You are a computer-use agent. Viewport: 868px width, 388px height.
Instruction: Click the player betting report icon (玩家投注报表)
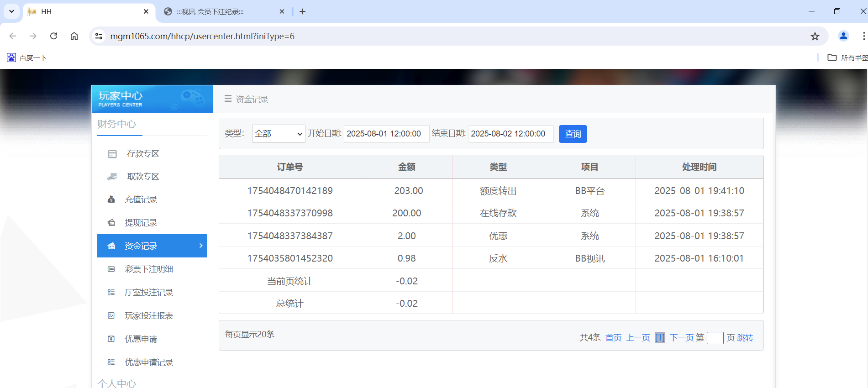coord(111,315)
